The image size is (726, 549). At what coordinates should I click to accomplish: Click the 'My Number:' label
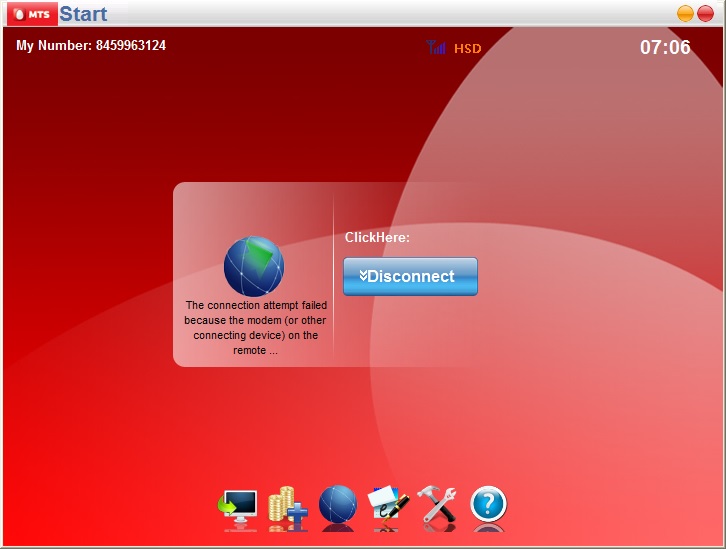pyautogui.click(x=54, y=46)
